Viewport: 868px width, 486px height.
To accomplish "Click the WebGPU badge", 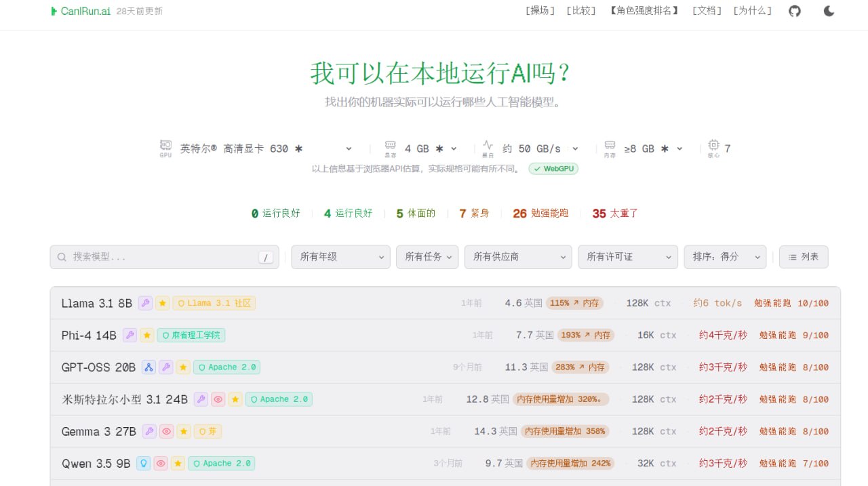I will tap(553, 169).
